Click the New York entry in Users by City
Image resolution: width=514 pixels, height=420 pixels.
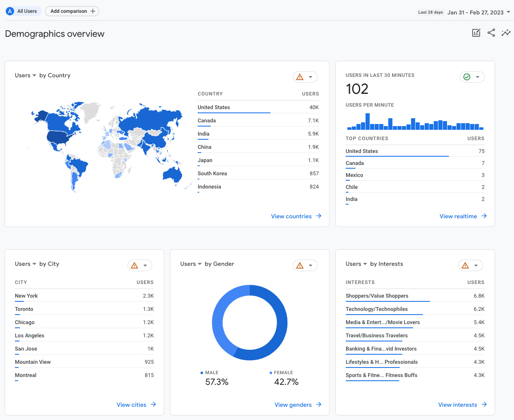pyautogui.click(x=26, y=296)
